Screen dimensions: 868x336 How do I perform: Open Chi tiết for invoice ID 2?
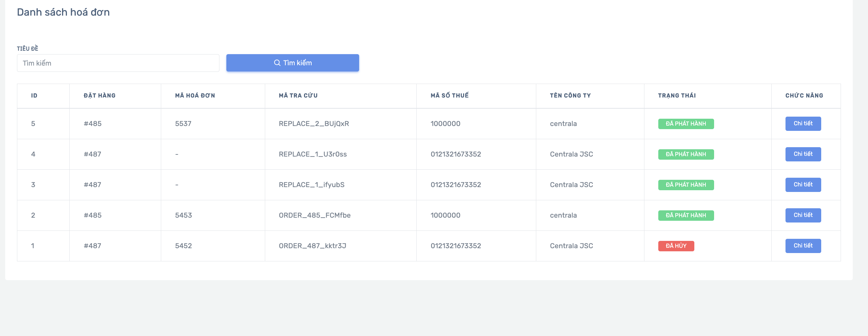point(803,215)
